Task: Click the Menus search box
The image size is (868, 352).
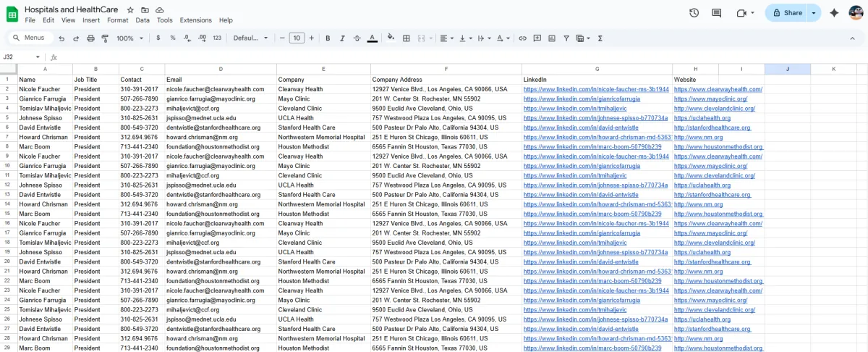Action: point(29,38)
